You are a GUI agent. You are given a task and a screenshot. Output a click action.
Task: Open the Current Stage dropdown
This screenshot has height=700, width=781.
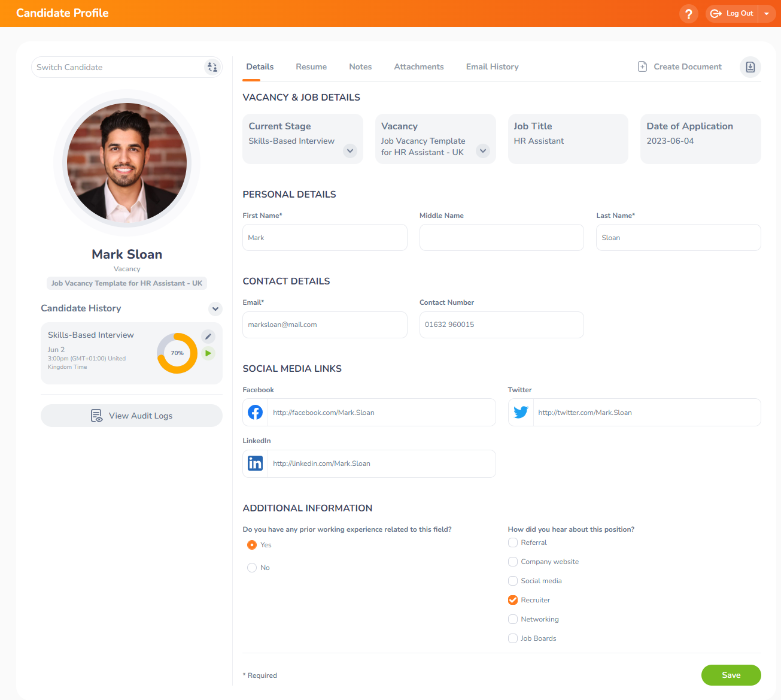[350, 151]
